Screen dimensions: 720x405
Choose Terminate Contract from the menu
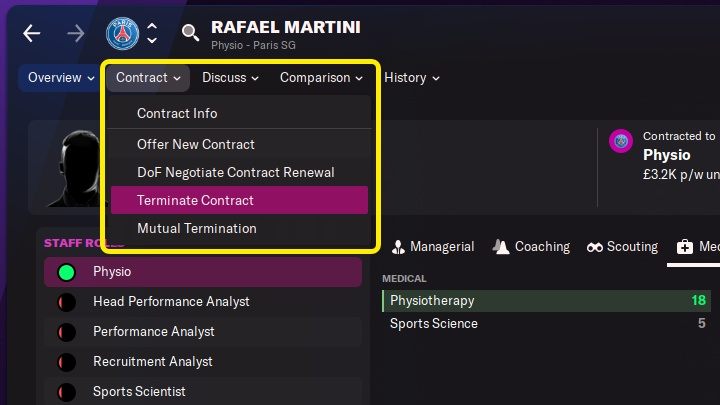click(195, 200)
